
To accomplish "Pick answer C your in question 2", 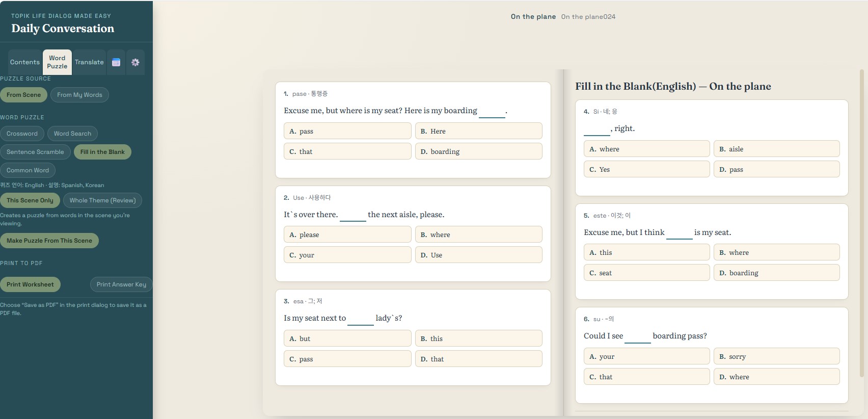I will (x=347, y=255).
